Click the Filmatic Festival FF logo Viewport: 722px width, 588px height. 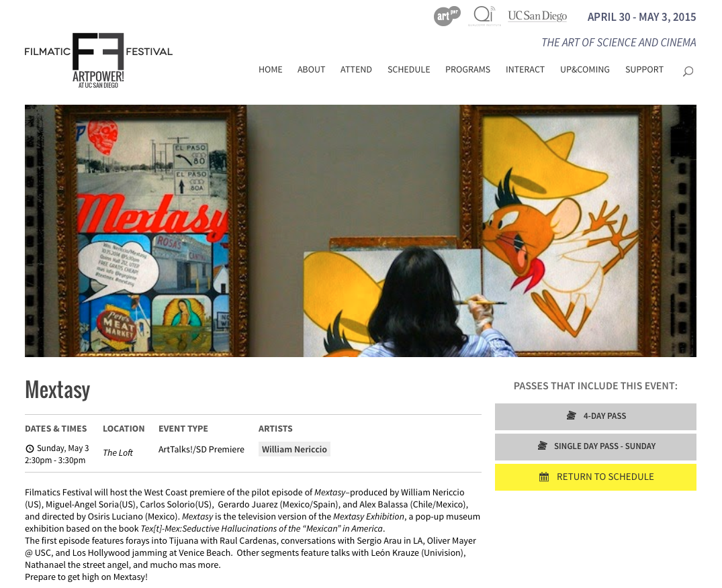pyautogui.click(x=99, y=60)
